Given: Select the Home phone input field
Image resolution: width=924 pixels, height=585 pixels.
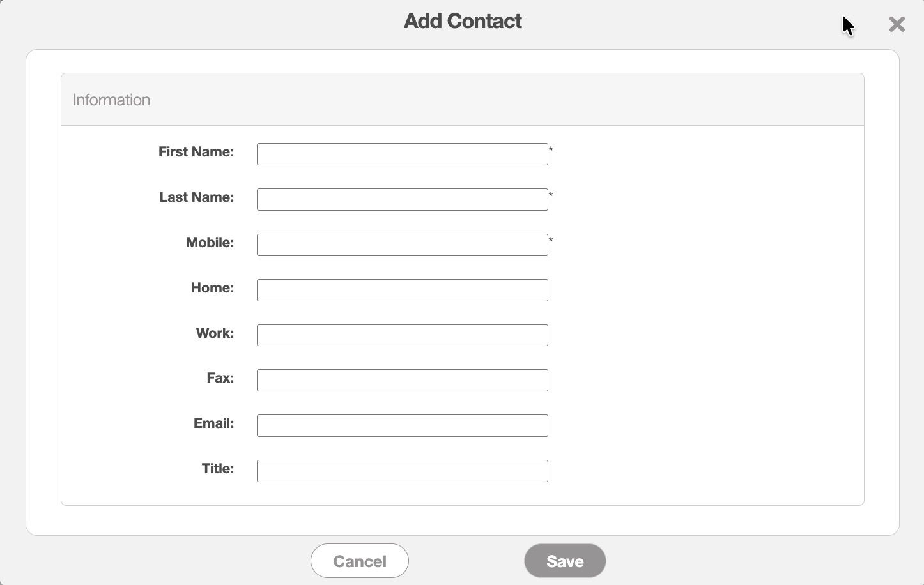Looking at the screenshot, I should click(402, 290).
